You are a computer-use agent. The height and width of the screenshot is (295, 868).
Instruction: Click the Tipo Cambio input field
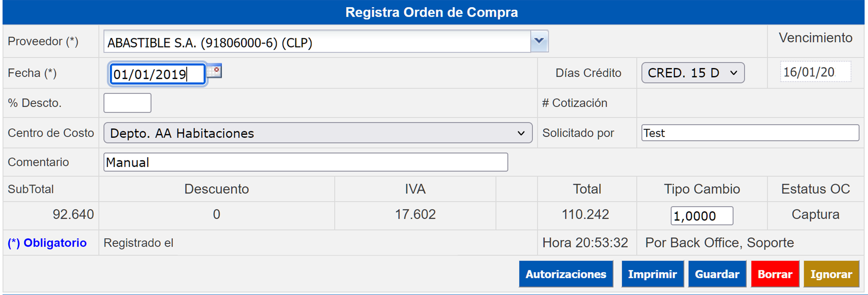click(701, 216)
